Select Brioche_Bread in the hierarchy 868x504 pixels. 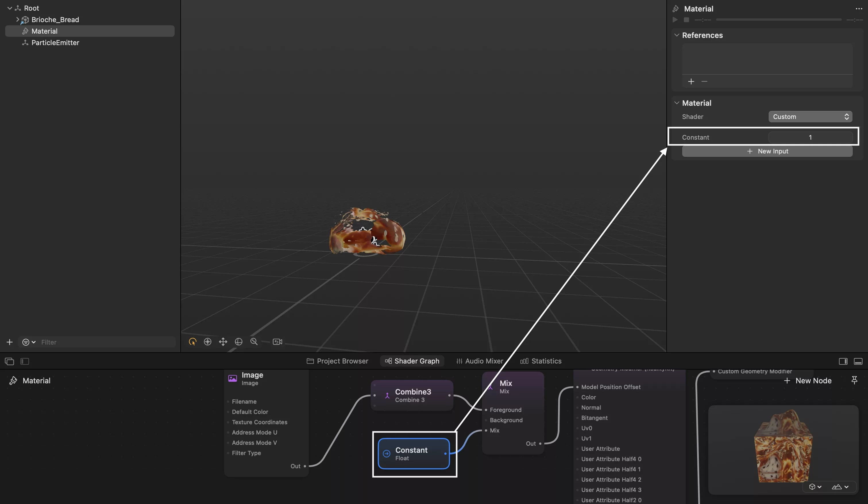(55, 20)
